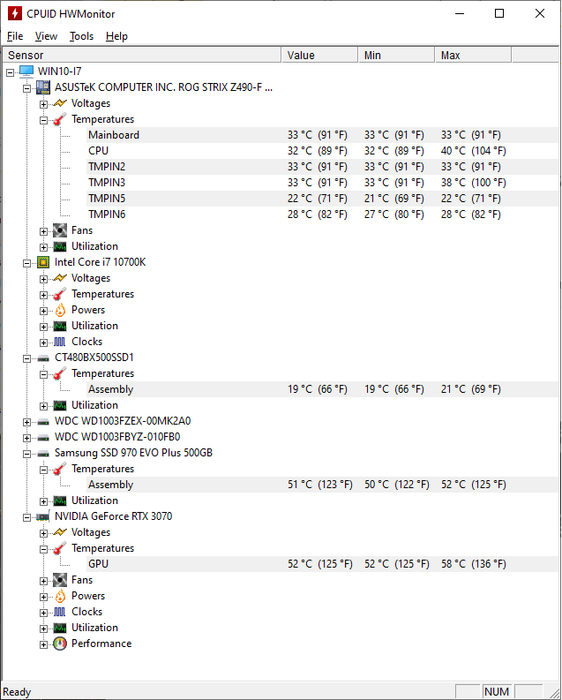Click the WIN10-I7 computer monitor icon
562x700 pixels.
tap(26, 71)
